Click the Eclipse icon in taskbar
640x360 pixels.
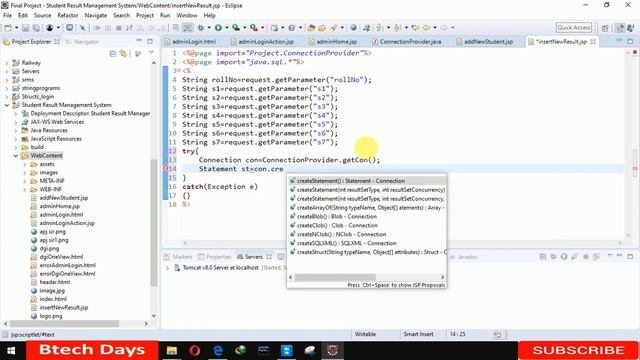[x=333, y=350]
